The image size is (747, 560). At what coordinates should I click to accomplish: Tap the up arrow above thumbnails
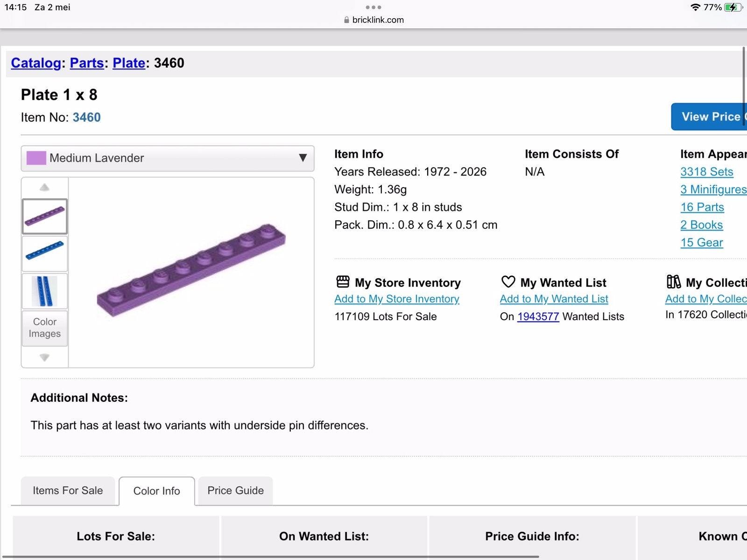click(x=44, y=187)
